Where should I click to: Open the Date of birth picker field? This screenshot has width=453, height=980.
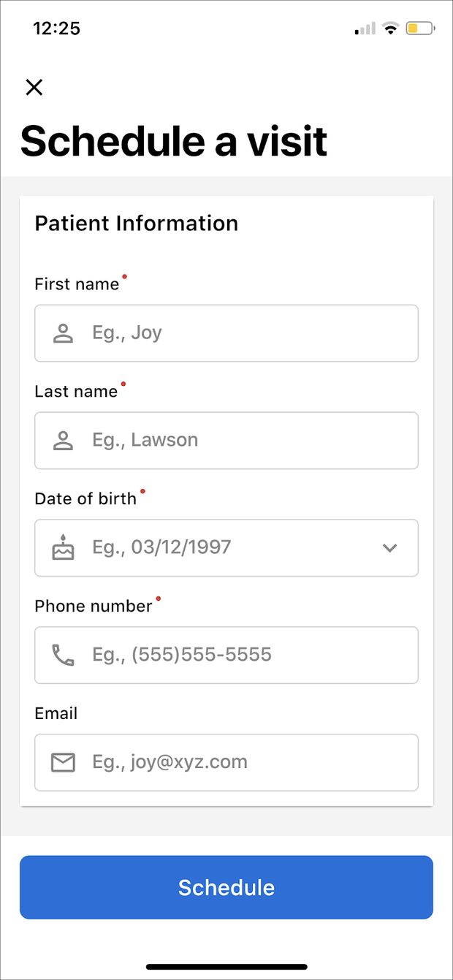(219, 548)
